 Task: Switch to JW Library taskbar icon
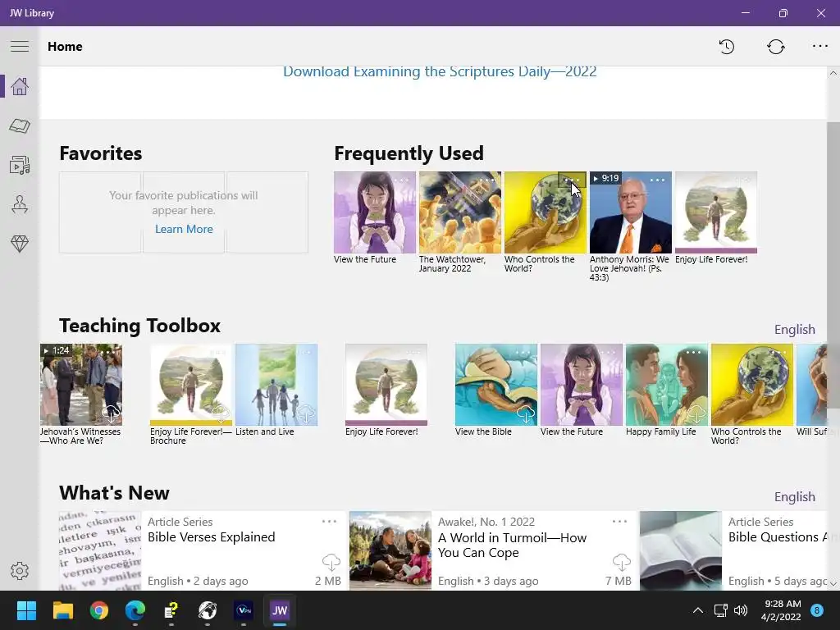(280, 610)
